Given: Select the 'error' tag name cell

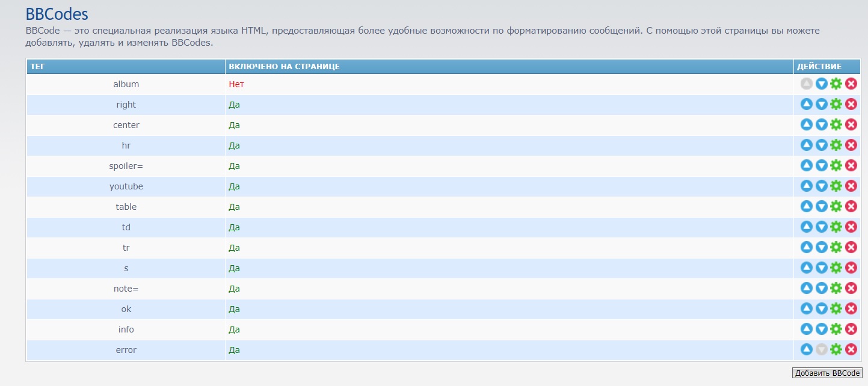Looking at the screenshot, I should pos(126,350).
